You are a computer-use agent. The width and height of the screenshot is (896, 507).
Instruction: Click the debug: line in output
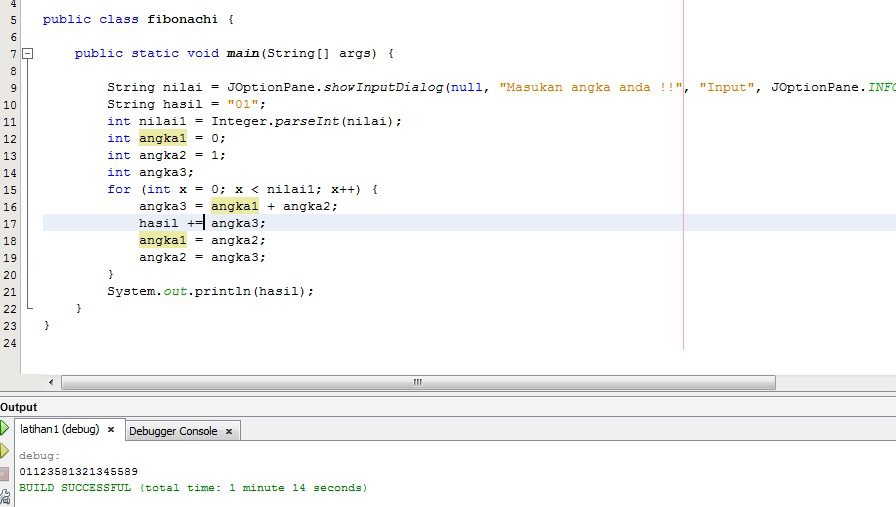coord(39,456)
